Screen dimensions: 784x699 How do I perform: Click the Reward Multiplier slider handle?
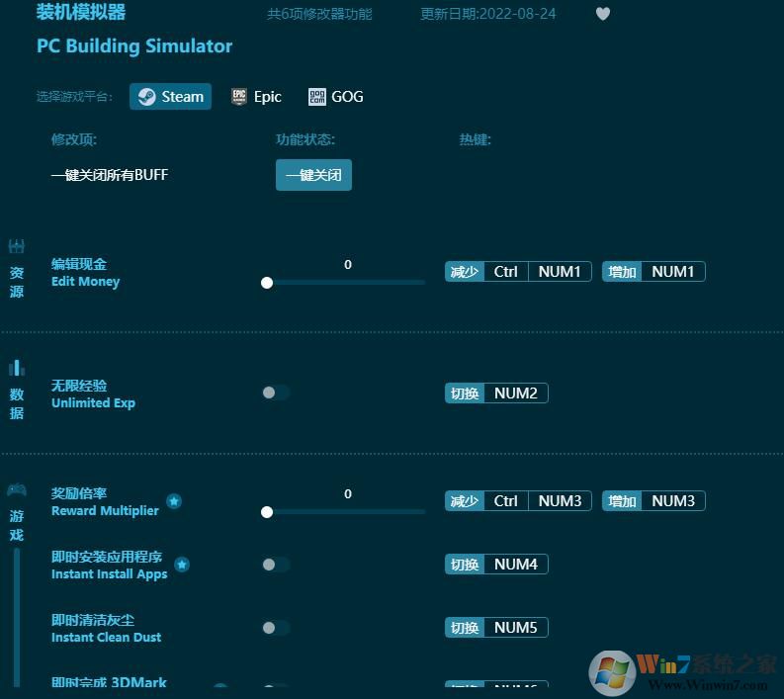click(x=267, y=512)
